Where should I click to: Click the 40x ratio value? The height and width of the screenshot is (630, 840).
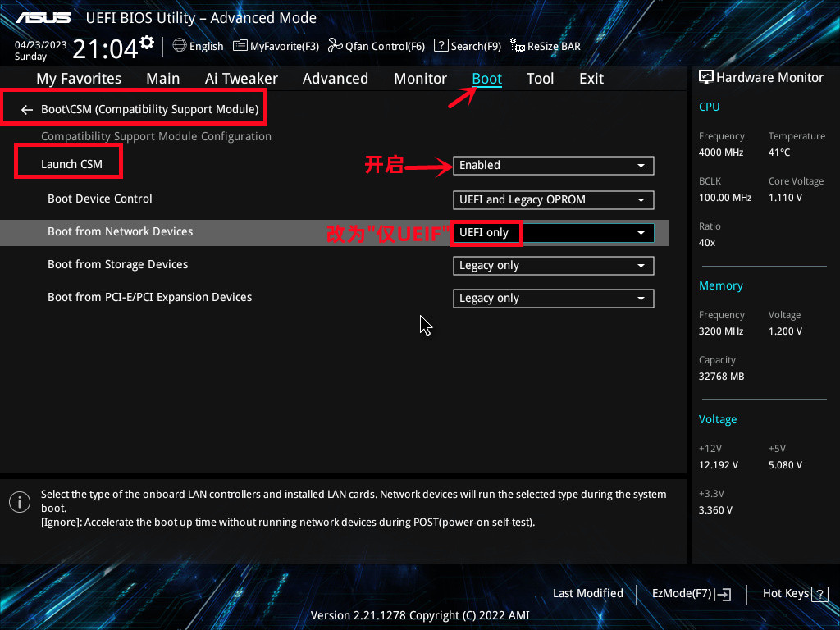[x=706, y=243]
